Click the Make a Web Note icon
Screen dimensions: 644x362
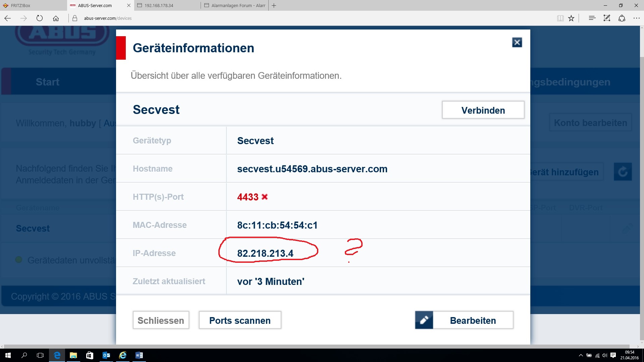[x=607, y=18]
